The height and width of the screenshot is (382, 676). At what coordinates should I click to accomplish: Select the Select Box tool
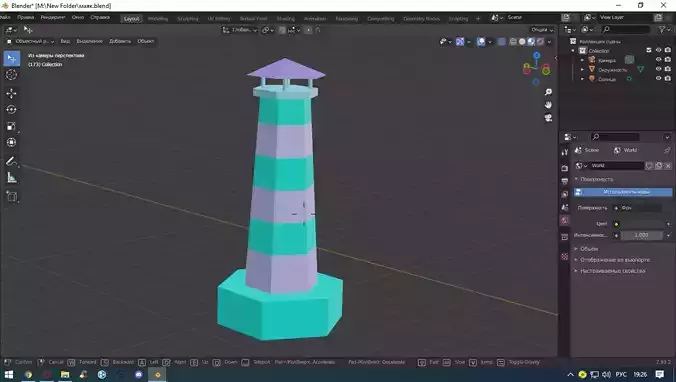pos(12,59)
